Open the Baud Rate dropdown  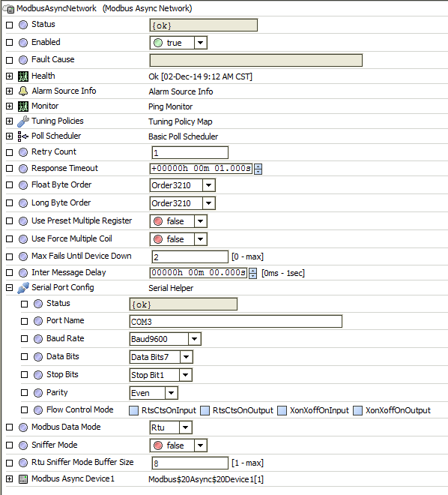pyautogui.click(x=195, y=339)
